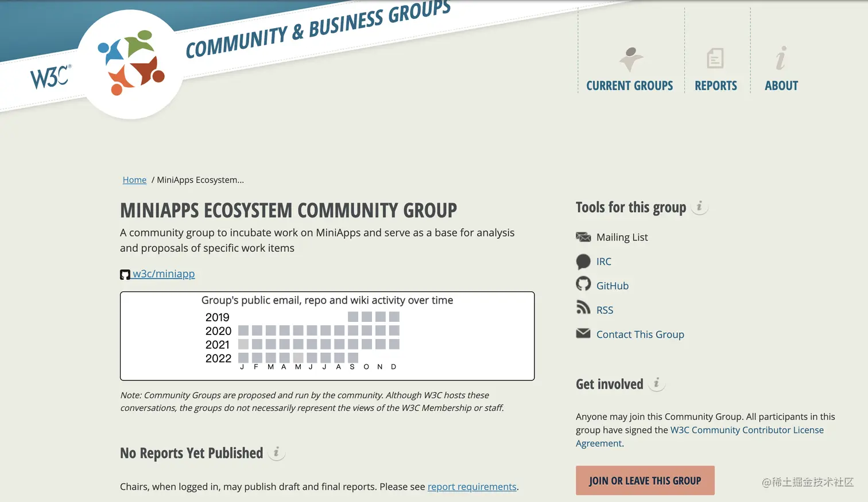The width and height of the screenshot is (868, 502).
Task: Click the December 2021 activity square
Action: (x=394, y=344)
